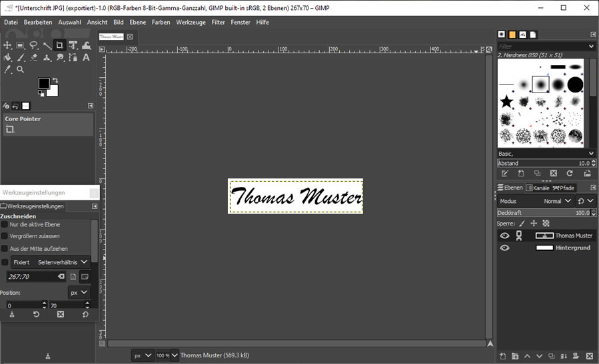Open the Fixiert Seitenverhältnis dropdown
Screen dimensions: 599x364
51,262
